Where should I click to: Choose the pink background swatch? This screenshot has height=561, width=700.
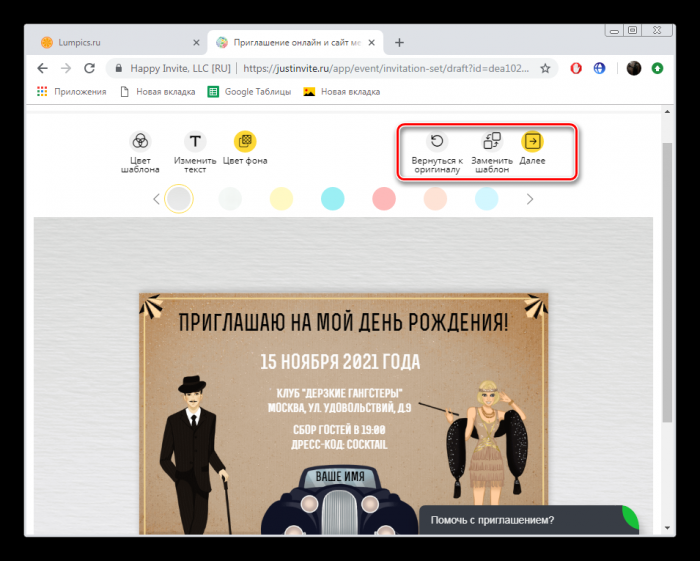tap(384, 199)
